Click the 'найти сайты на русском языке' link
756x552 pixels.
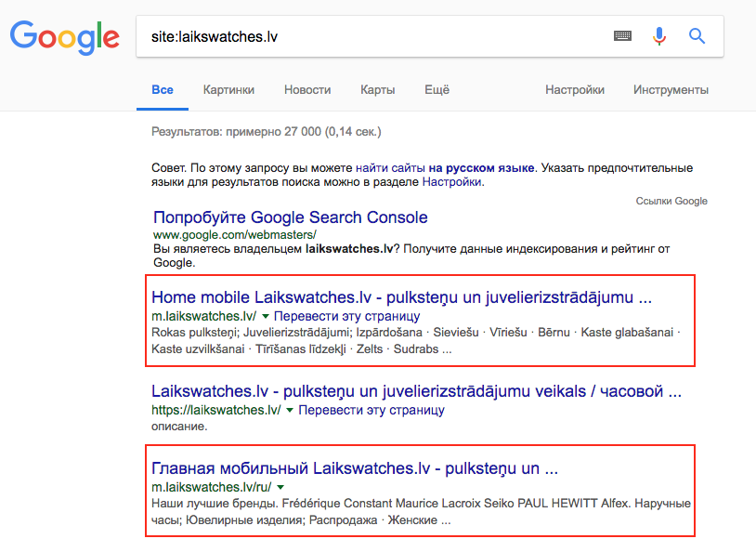click(444, 168)
